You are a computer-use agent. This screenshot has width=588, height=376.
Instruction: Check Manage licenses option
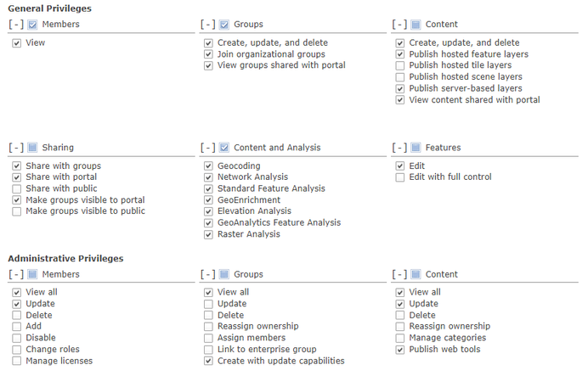pos(17,361)
